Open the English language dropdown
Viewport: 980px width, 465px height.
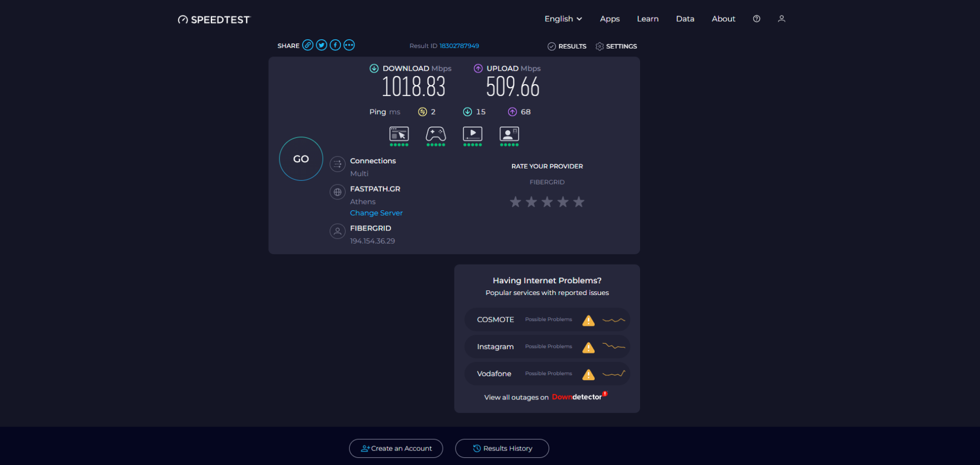coord(563,19)
